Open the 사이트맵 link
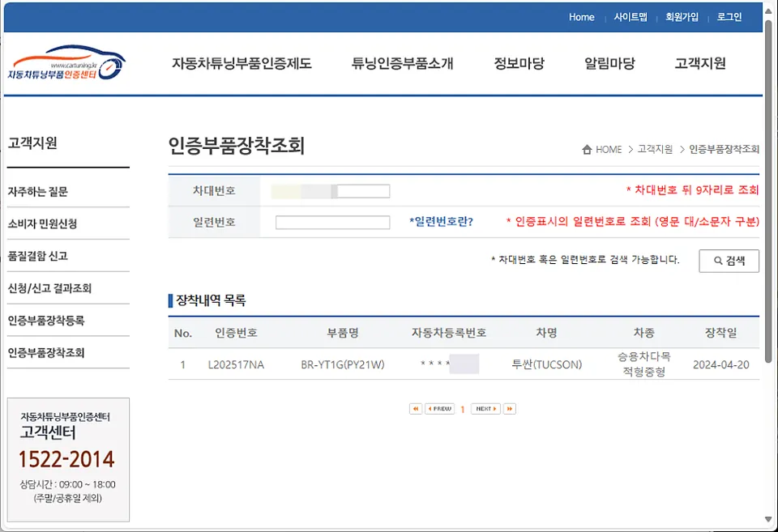Screen dimensions: 778x532 click(631, 17)
